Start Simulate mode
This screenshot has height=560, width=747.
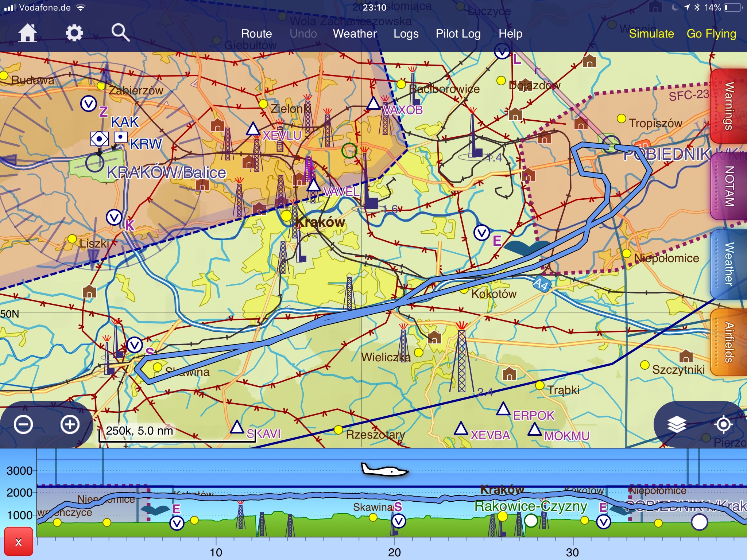click(x=651, y=34)
